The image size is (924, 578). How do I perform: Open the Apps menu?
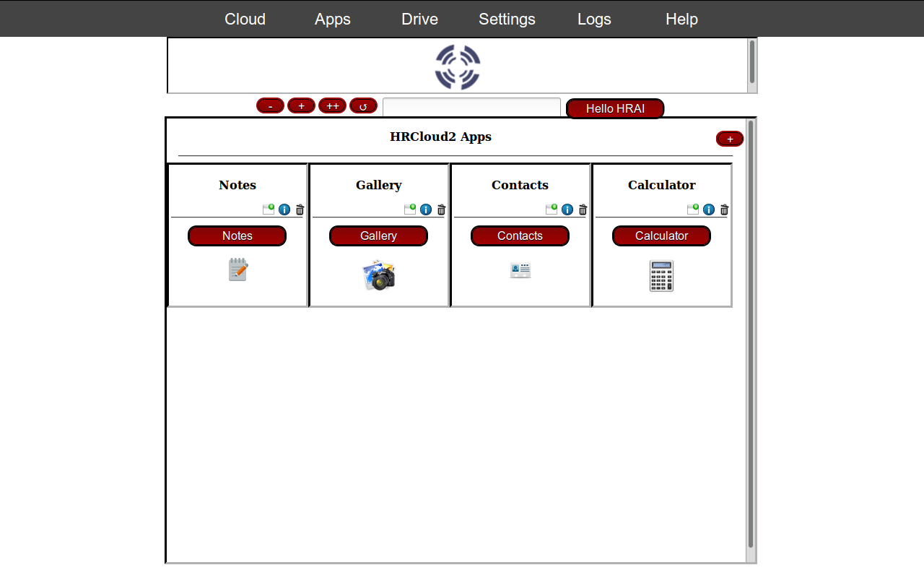click(333, 20)
